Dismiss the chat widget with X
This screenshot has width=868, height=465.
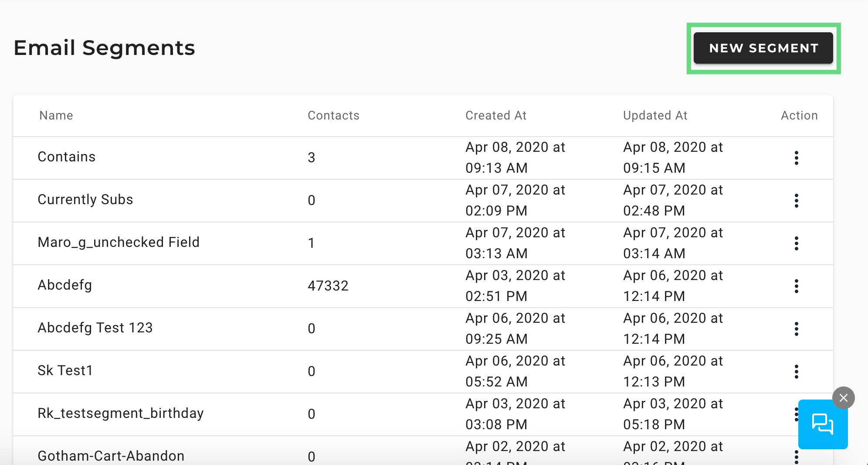click(844, 398)
